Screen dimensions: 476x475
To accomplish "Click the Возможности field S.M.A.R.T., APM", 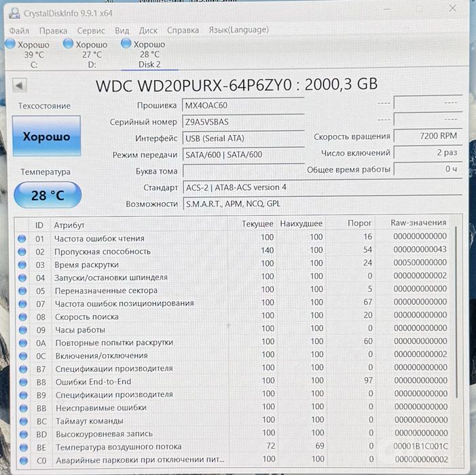I will (x=323, y=204).
